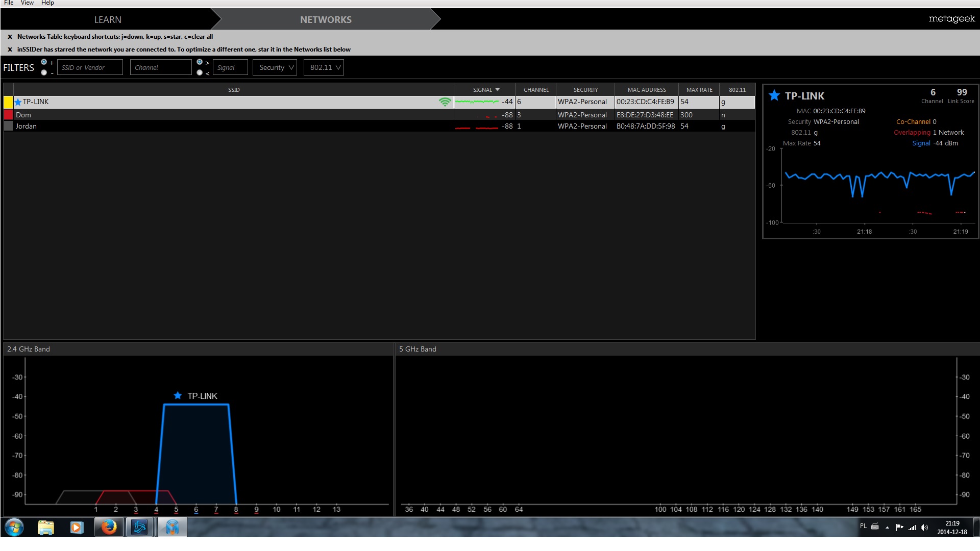Switch to the LEARN tab
Screen dimensions: 980x551
pos(108,19)
